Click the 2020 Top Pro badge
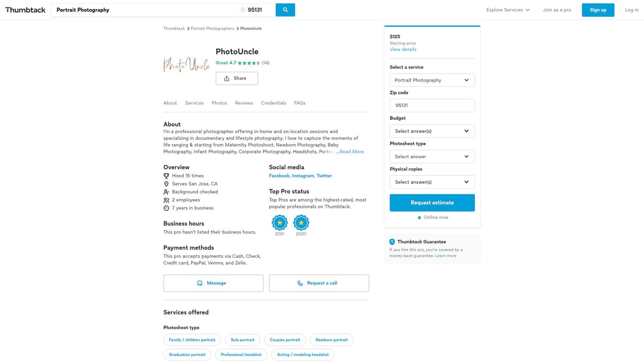Screen dimensions: 644x362 click(301, 223)
